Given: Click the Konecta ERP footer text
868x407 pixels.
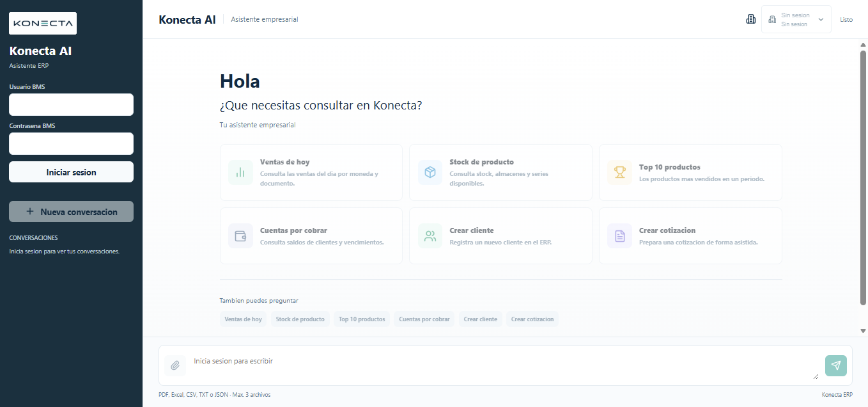Looking at the screenshot, I should [x=837, y=395].
